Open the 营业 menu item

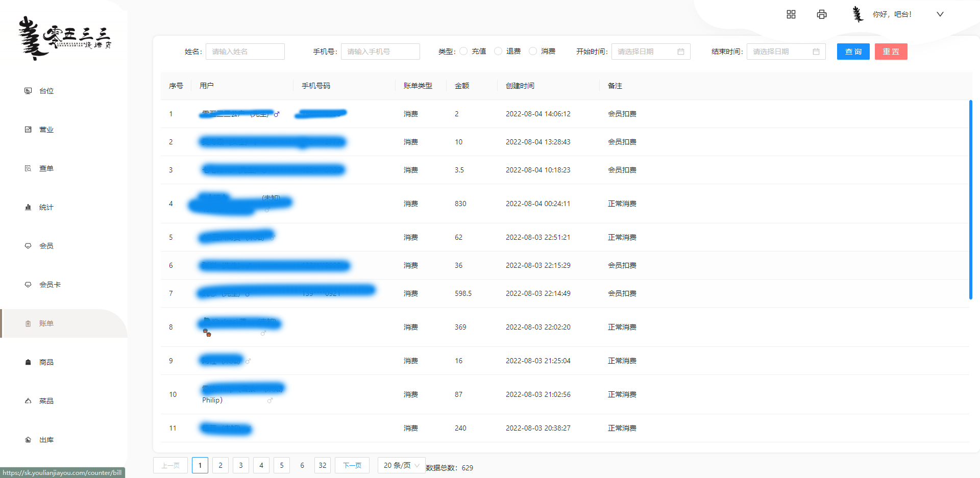[x=46, y=130]
